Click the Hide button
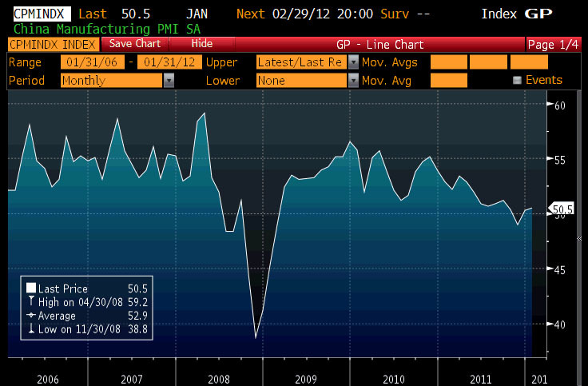This screenshot has height=386, width=588. 202,44
